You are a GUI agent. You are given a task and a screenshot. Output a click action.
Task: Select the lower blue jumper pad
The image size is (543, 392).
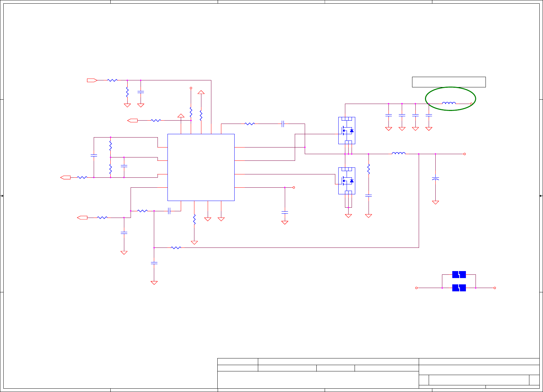(459, 288)
